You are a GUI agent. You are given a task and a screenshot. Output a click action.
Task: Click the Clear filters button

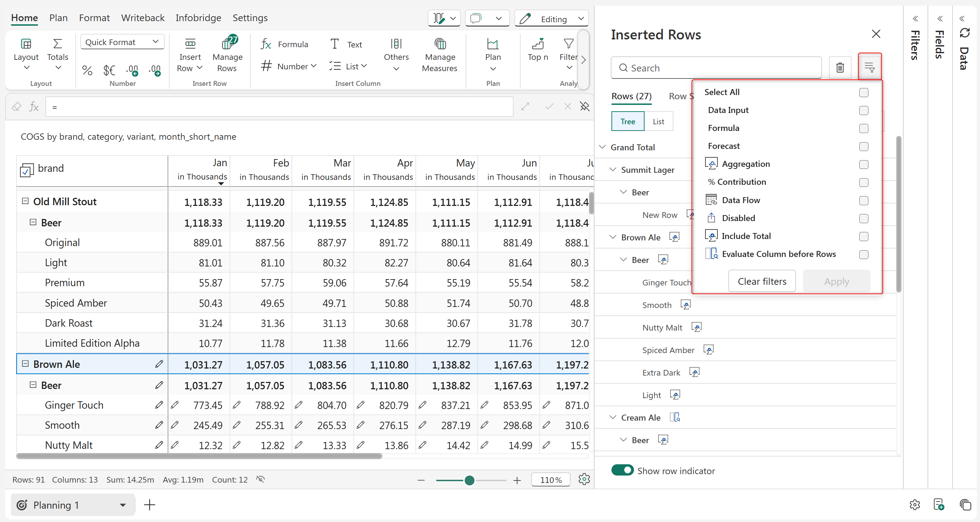tap(762, 281)
